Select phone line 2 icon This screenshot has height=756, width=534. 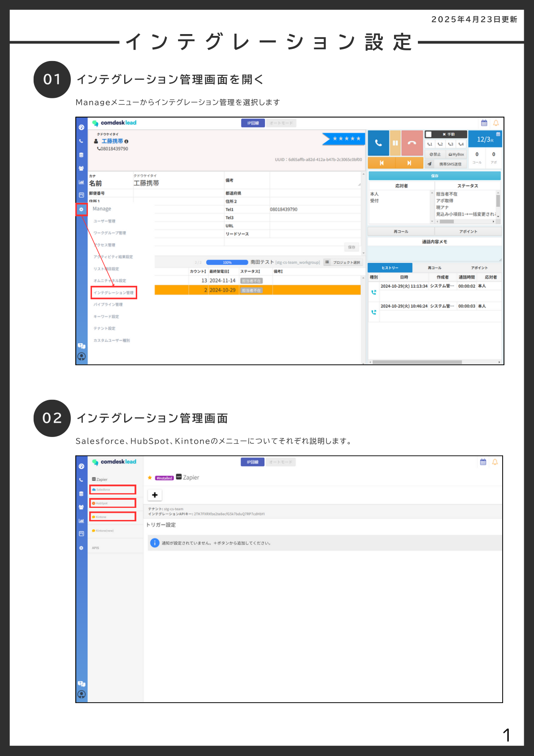(440, 144)
